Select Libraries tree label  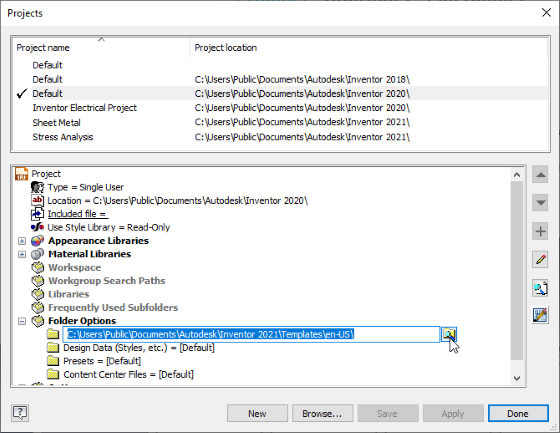tap(69, 294)
